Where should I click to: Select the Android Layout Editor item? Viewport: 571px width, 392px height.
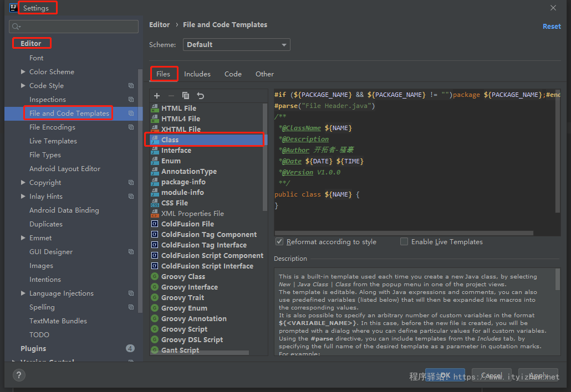click(x=65, y=169)
